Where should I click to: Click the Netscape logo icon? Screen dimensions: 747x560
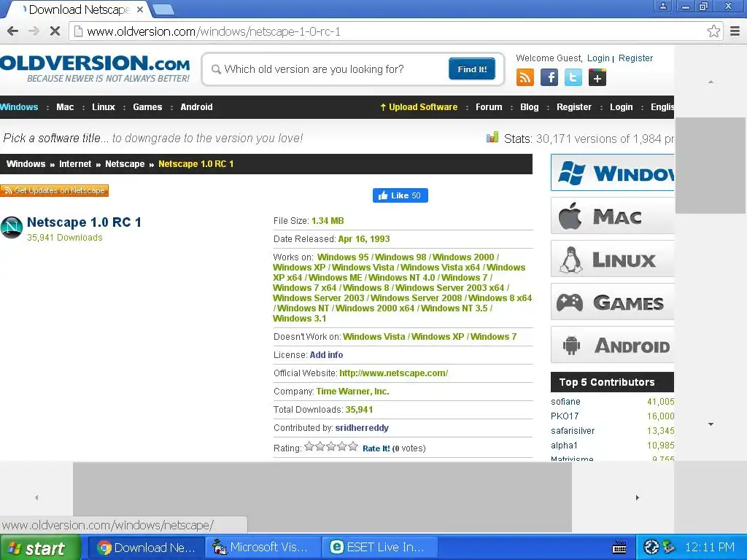(12, 227)
